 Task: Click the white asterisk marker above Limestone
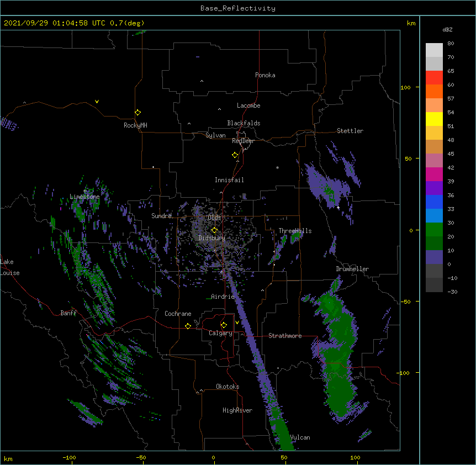[x=84, y=191]
